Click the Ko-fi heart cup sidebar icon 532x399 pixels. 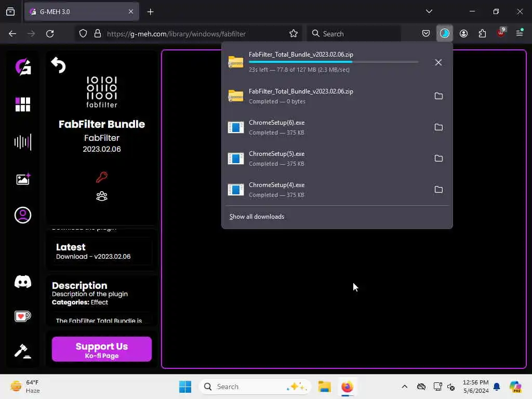tap(23, 316)
